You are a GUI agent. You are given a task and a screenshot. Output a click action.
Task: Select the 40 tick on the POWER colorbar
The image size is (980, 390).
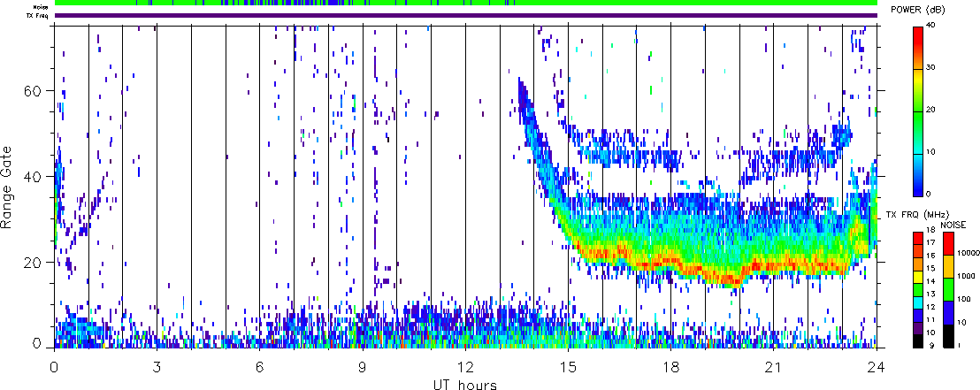click(x=932, y=27)
